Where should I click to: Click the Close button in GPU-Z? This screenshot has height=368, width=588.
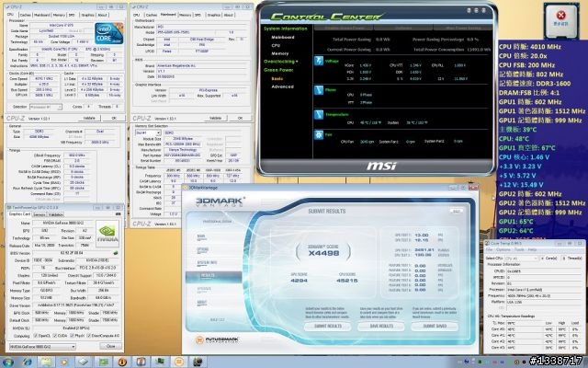(x=110, y=346)
